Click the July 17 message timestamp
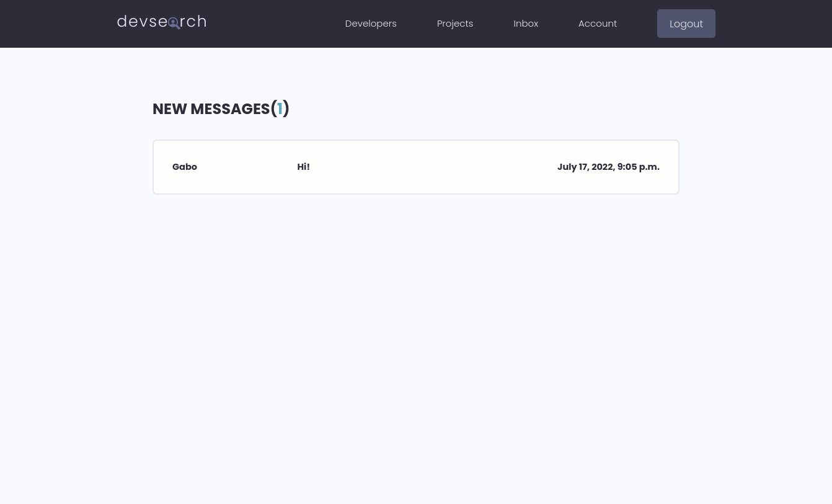832x504 pixels. tap(608, 167)
